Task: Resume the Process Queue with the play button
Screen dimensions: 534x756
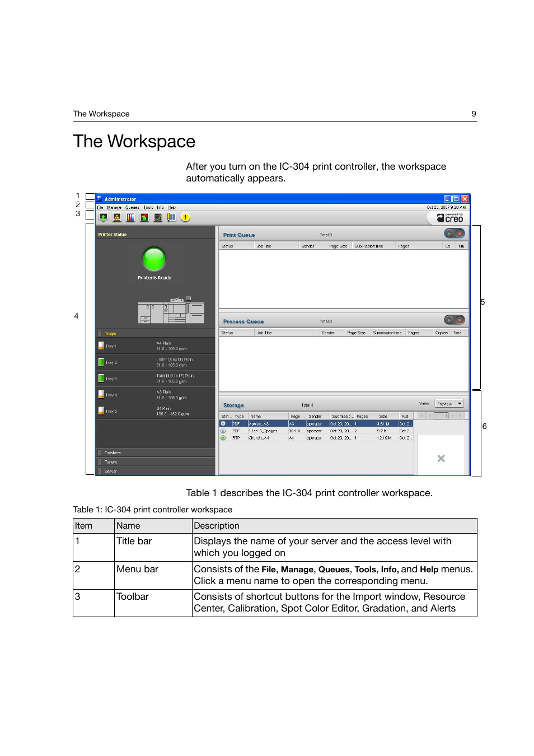Action: click(x=449, y=320)
